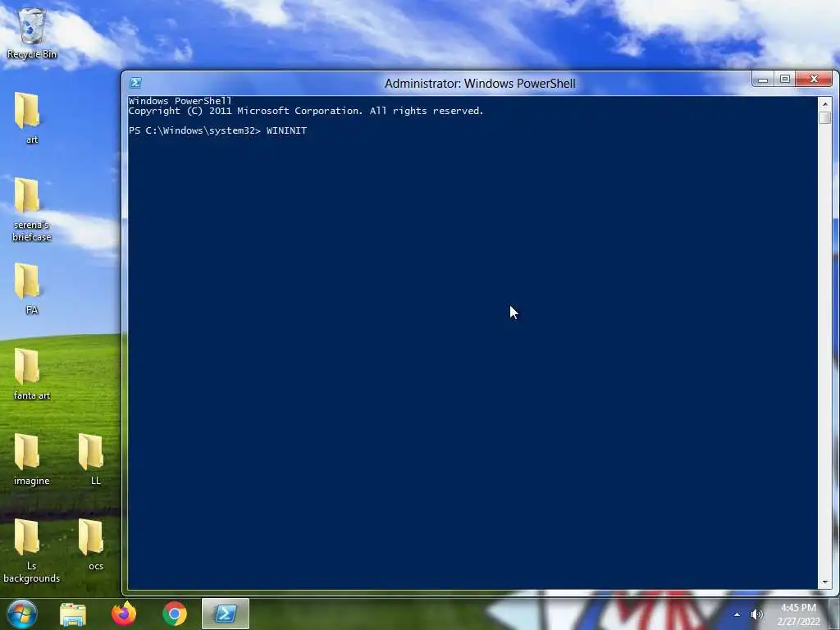Show hidden system tray icons
The image size is (840, 630).
tap(737, 614)
